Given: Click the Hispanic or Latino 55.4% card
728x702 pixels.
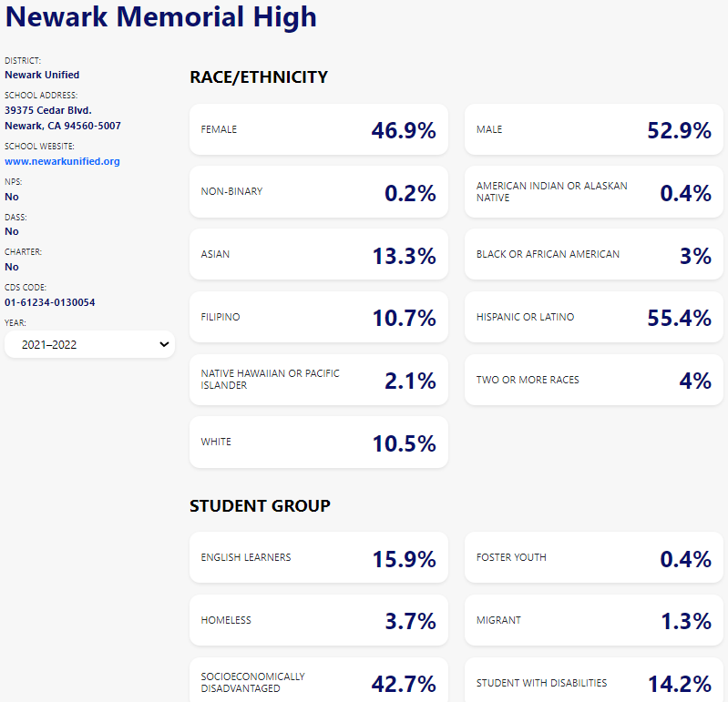Looking at the screenshot, I should click(593, 317).
